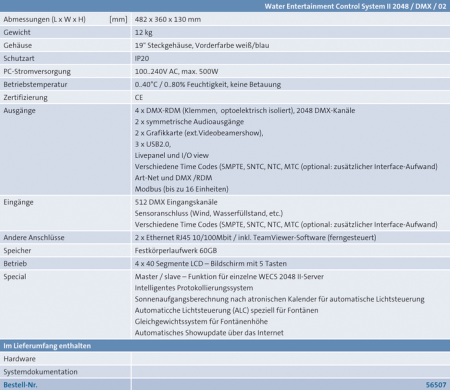Select the 'Master / slave – Funktion' line
Screen dimensions: 450x390
point(229,277)
